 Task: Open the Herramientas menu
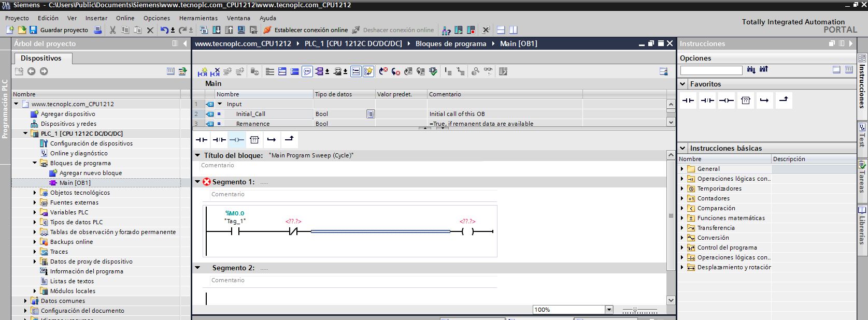point(198,18)
